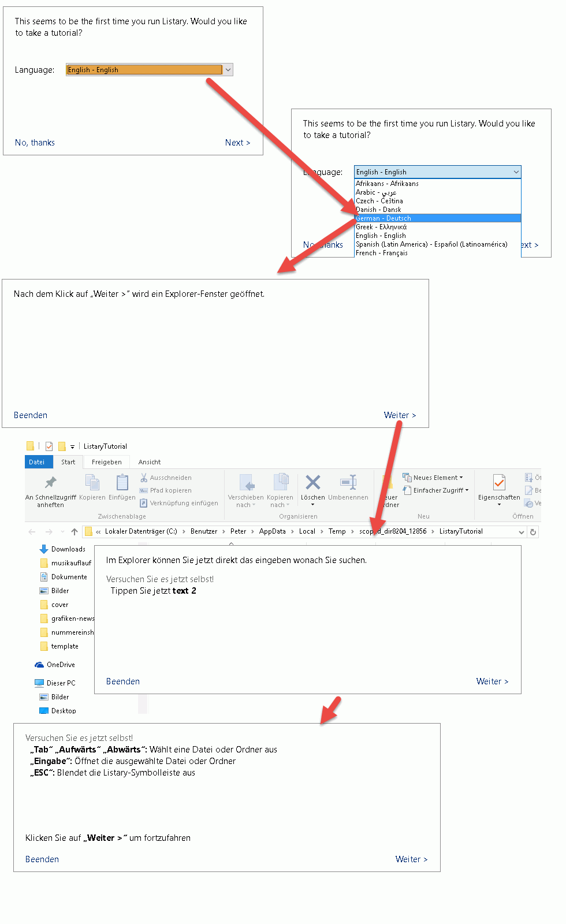Screen dimensions: 566x924
Task: Select the grafiken-news folder
Action: click(66, 619)
